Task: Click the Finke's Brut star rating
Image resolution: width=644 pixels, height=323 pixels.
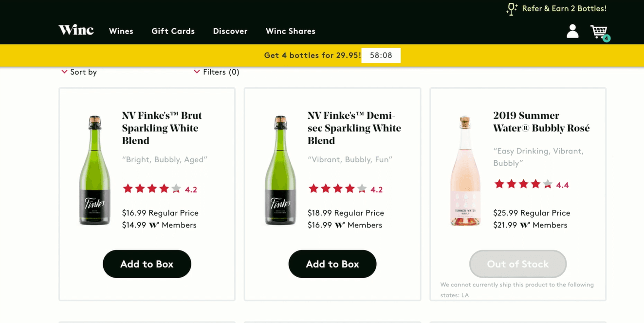Action: [x=152, y=189]
